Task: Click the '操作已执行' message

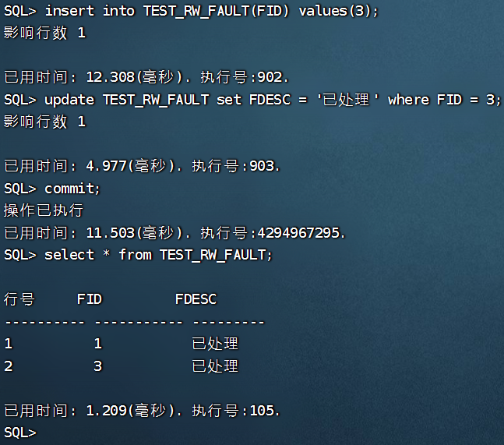Action: 44,210
